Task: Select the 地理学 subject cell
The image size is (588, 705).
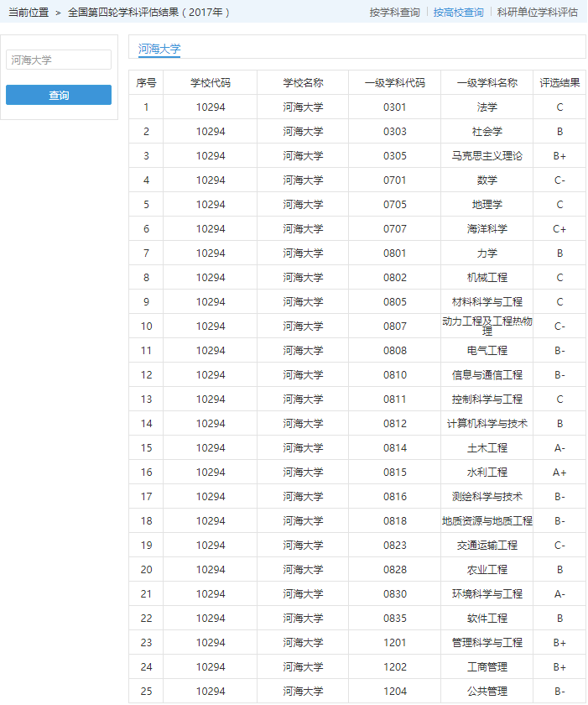Action: click(487, 204)
